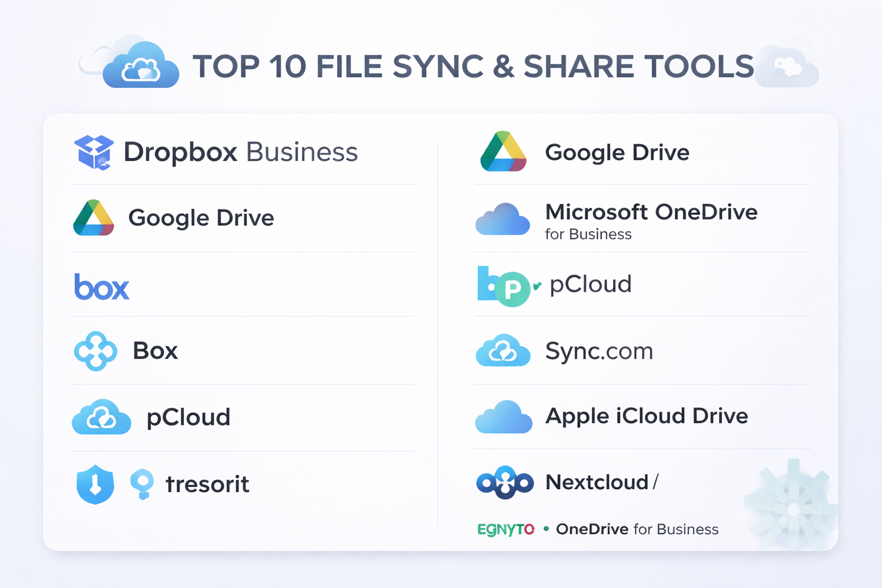The height and width of the screenshot is (588, 882).
Task: Select the Nextcloud three-circle logo
Action: (x=505, y=482)
